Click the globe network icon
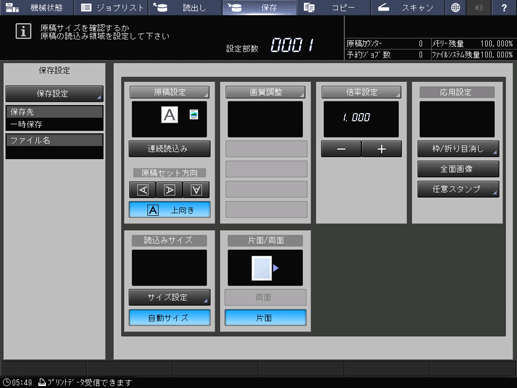Image resolution: width=517 pixels, height=388 pixels. pyautogui.click(x=455, y=7)
